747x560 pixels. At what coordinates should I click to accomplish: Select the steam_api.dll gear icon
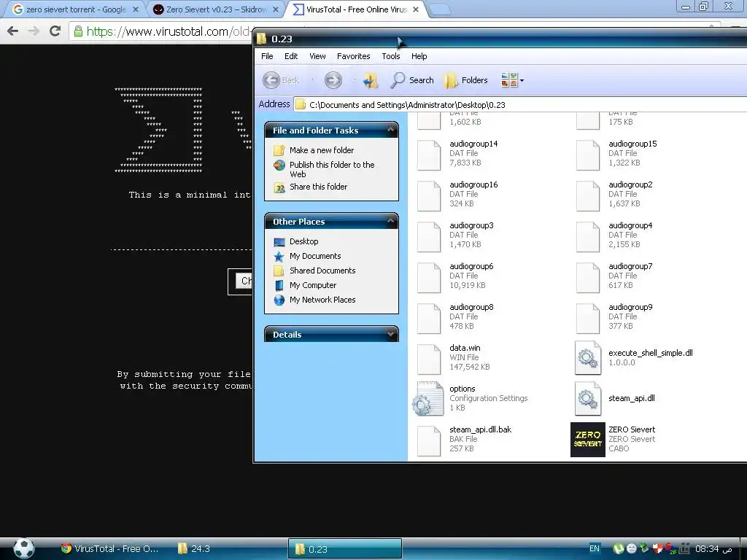588,399
